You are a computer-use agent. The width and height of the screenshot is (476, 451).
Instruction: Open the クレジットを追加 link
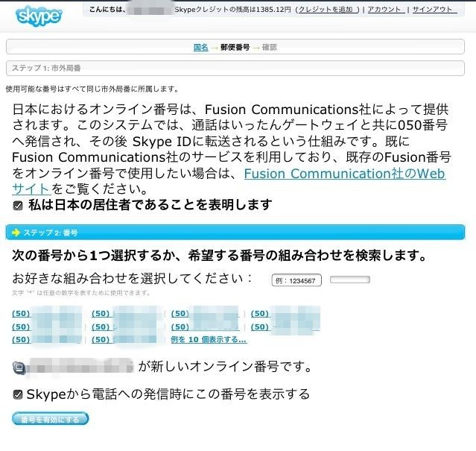click(327, 10)
